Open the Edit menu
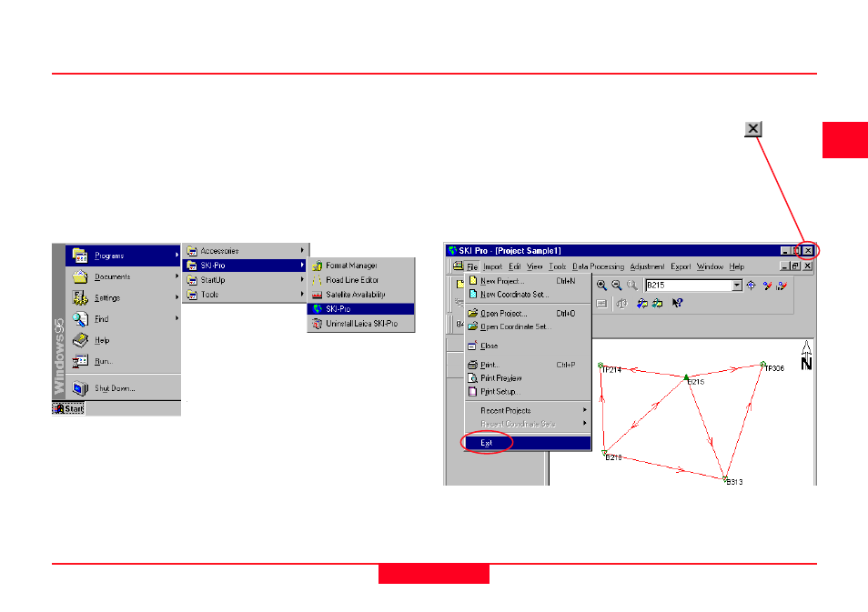Image resolution: width=868 pixels, height=612 pixels. (x=515, y=266)
